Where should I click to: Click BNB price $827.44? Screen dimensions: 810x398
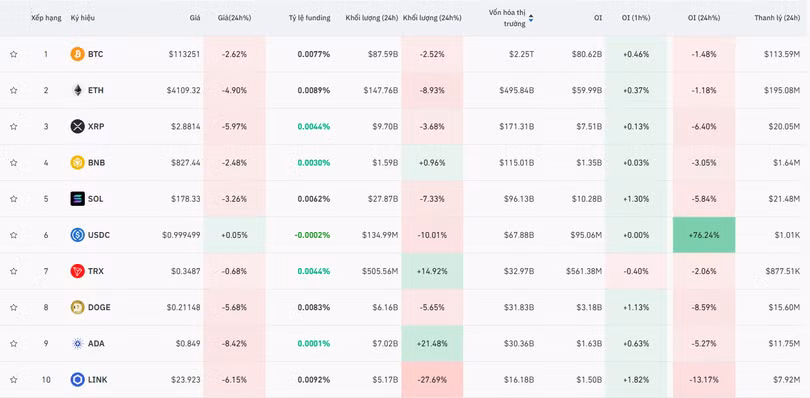click(x=186, y=162)
